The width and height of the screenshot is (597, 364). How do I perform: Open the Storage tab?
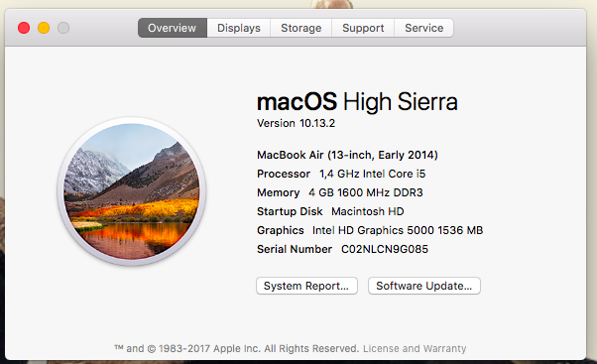tap(300, 28)
